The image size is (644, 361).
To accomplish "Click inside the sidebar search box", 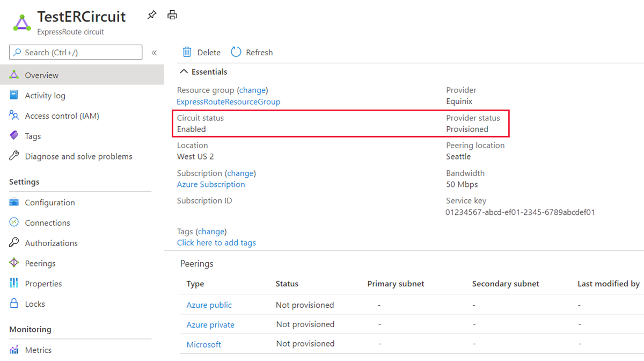I will click(x=75, y=52).
